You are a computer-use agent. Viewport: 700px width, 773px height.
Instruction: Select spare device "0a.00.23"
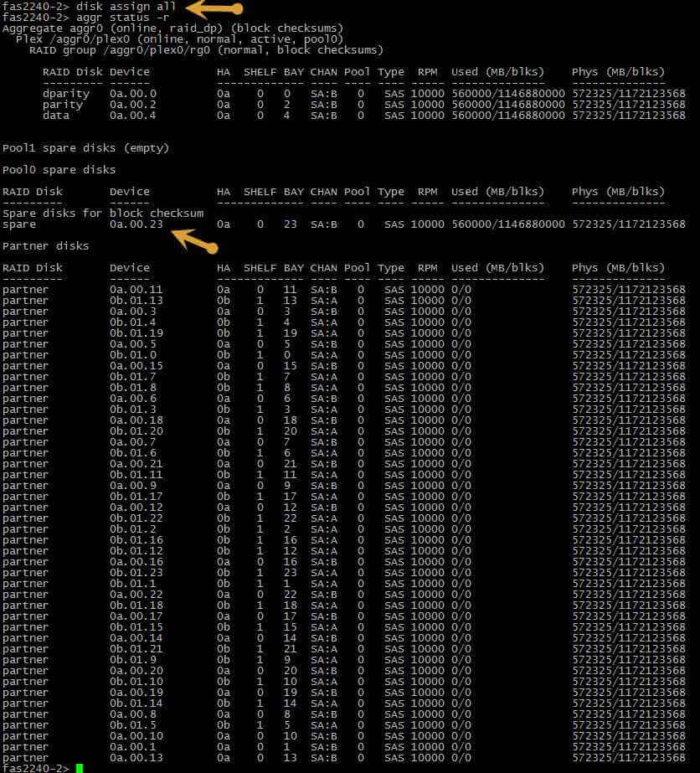tap(136, 224)
